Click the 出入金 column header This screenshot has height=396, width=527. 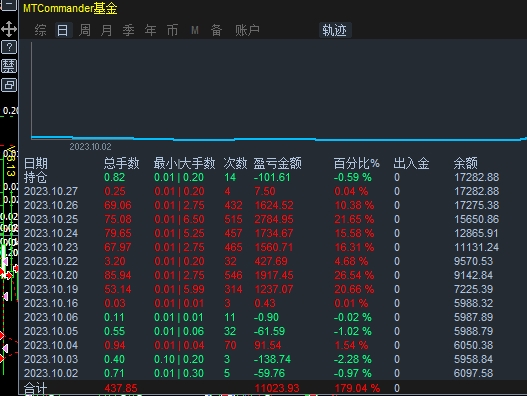click(411, 163)
